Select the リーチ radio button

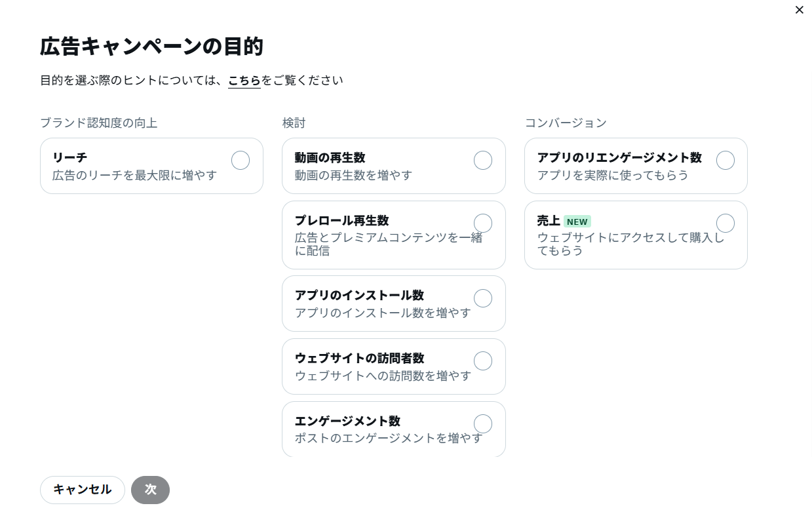[x=241, y=161]
